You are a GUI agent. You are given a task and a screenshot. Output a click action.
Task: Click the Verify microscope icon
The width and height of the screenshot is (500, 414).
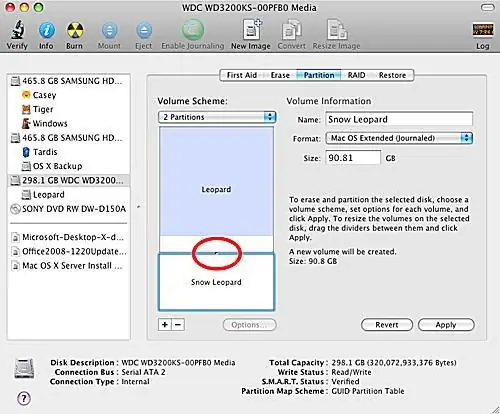pos(17,30)
